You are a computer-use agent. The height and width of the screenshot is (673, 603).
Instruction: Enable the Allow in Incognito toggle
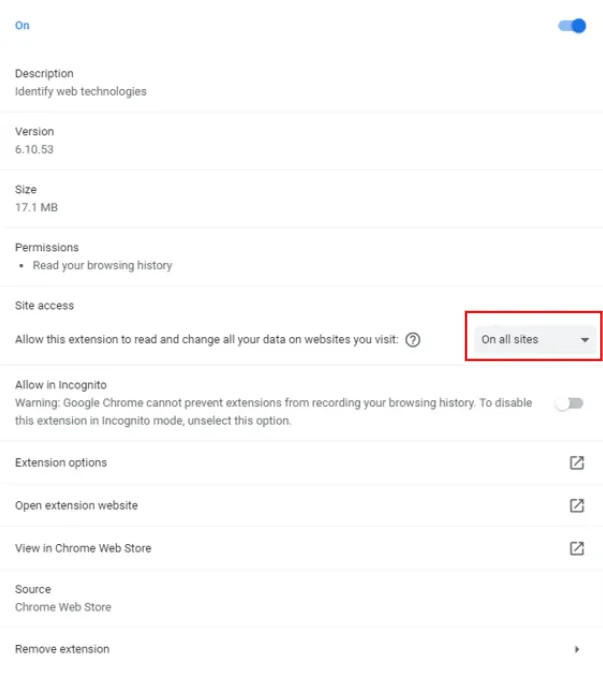click(570, 403)
